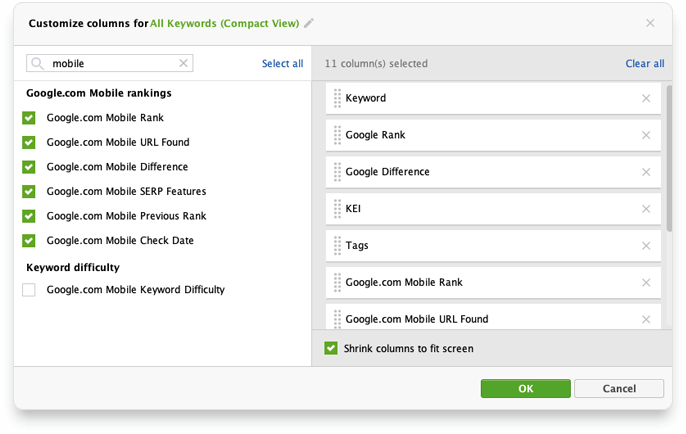
Task: Remove the KEI column from selection
Action: pos(646,209)
